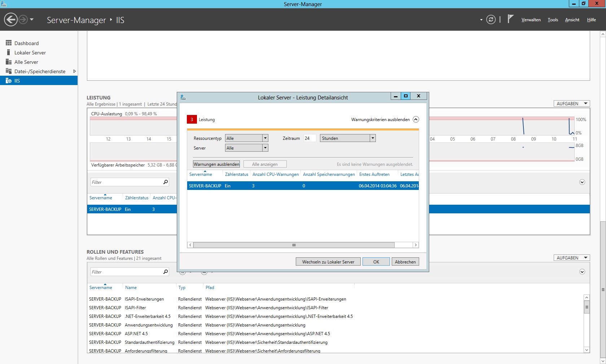
Task: Open the Server dropdown in dialog
Action: 247,148
